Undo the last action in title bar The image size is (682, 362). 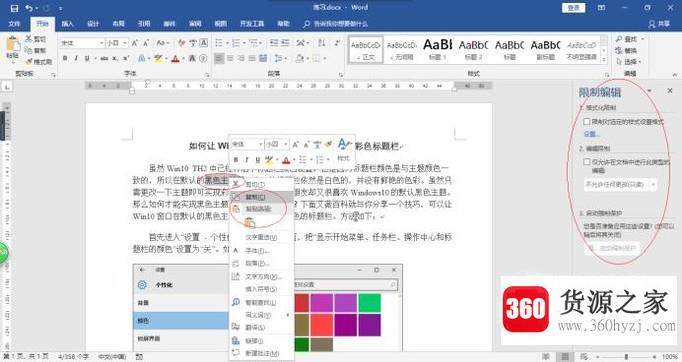29,8
